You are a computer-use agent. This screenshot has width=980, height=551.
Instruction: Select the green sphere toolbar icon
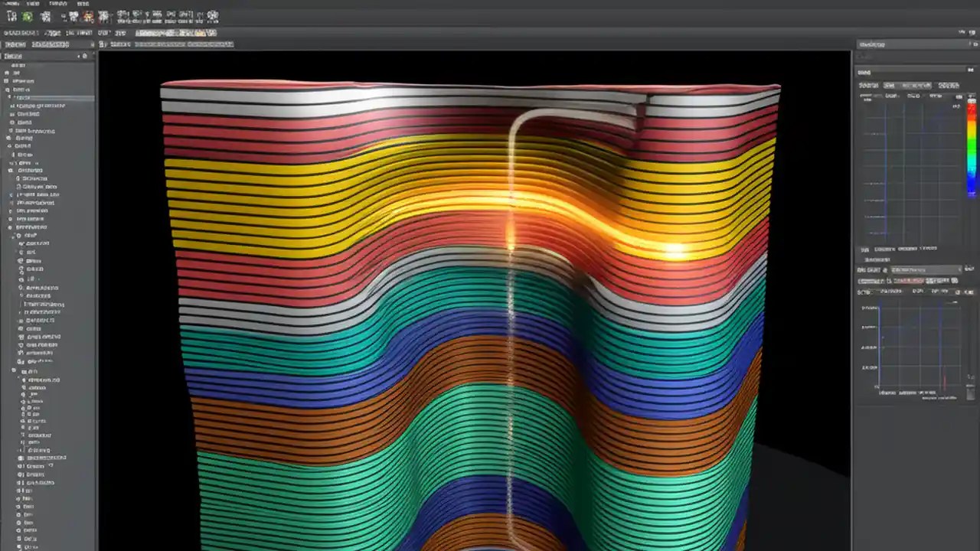(x=25, y=16)
